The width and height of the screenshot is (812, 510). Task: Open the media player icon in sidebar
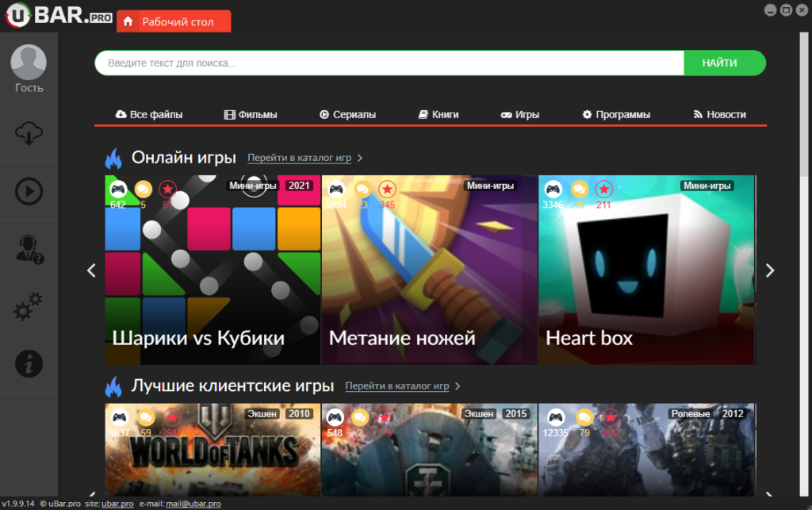(29, 191)
